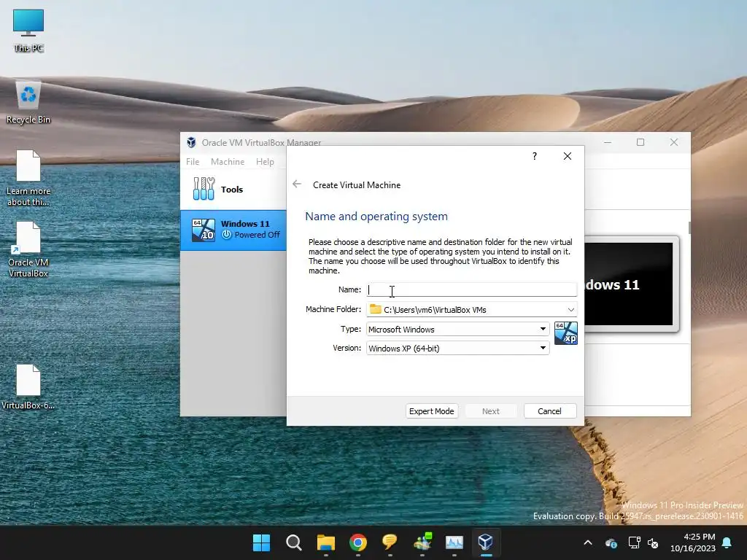Viewport: 747px width, 560px height.
Task: Open the notification bell in the taskbar
Action: click(727, 542)
